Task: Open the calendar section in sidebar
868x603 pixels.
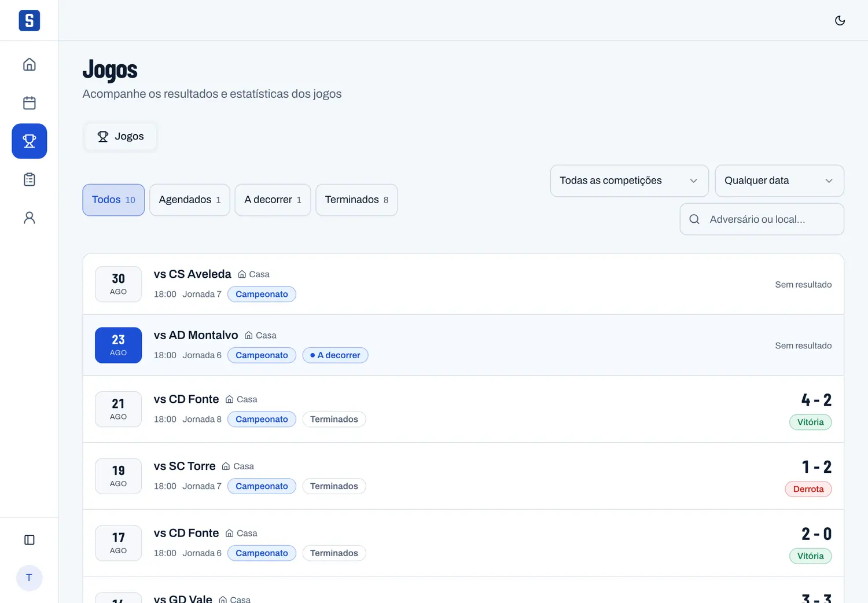Action: [x=30, y=103]
